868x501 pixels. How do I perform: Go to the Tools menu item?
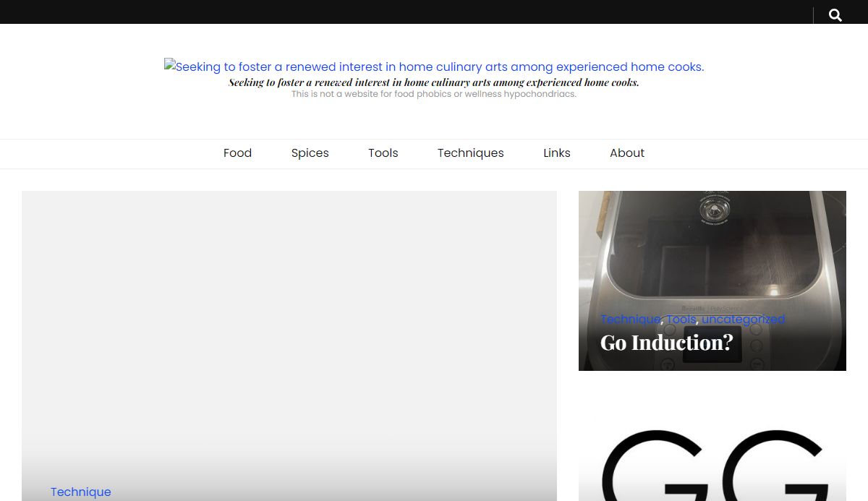point(383,153)
